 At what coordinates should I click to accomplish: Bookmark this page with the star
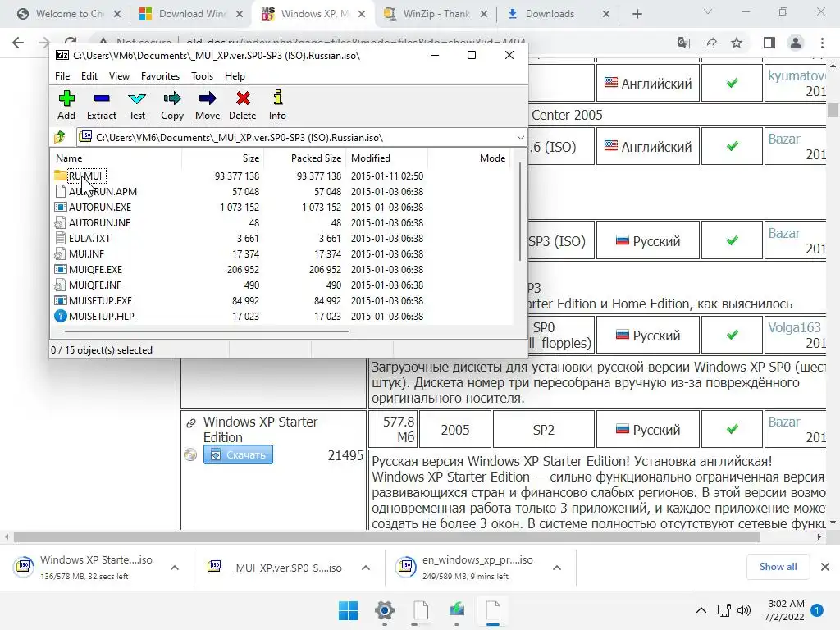click(737, 43)
